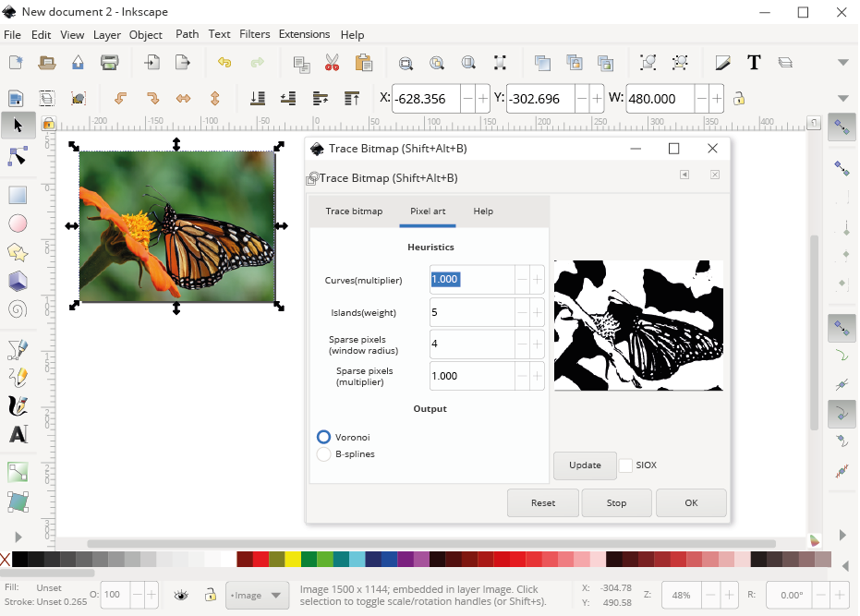Select the Rectangle tool
860x616 pixels.
click(18, 194)
